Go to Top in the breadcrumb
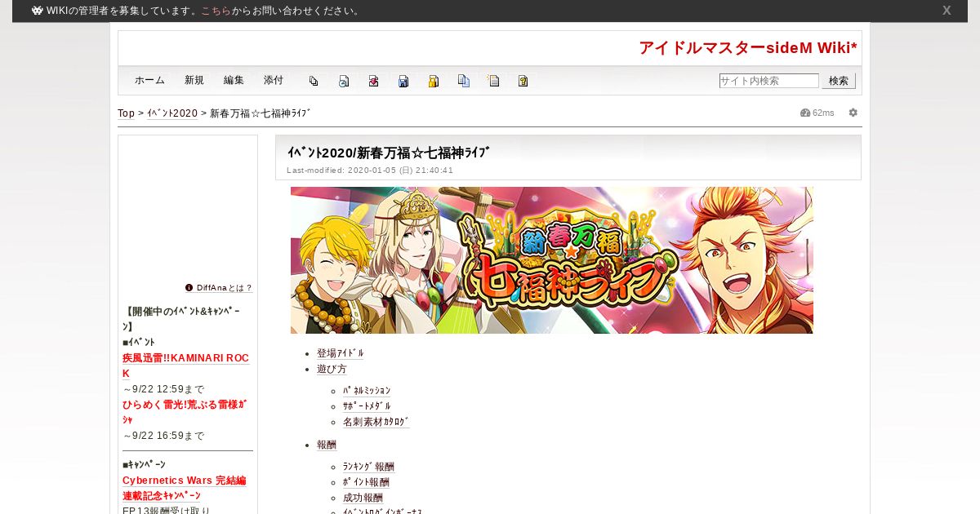 126,113
